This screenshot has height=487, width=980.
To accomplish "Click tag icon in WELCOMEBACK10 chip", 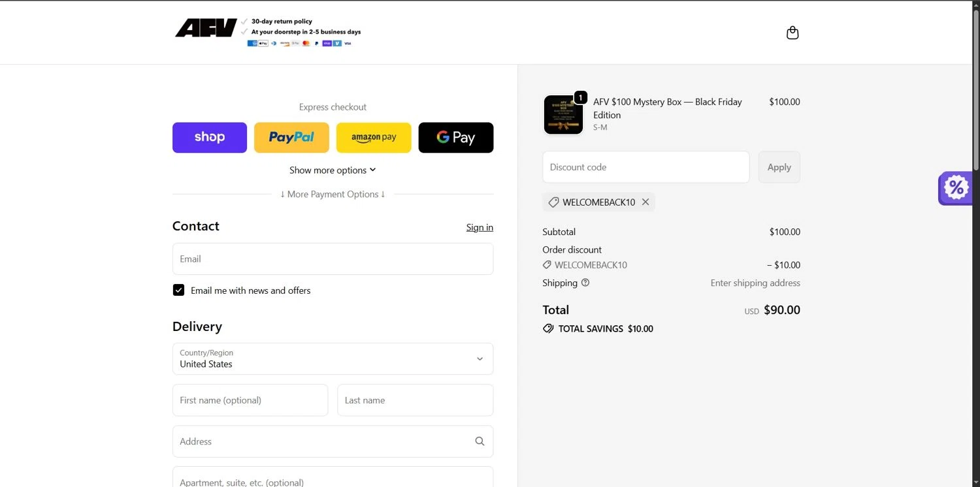I will [x=553, y=202].
